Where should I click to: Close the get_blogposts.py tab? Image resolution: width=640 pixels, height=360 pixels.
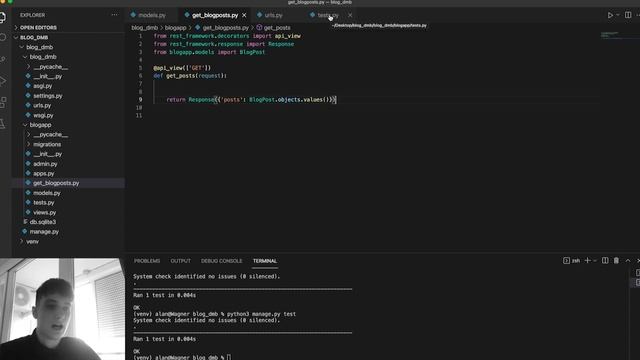244,15
